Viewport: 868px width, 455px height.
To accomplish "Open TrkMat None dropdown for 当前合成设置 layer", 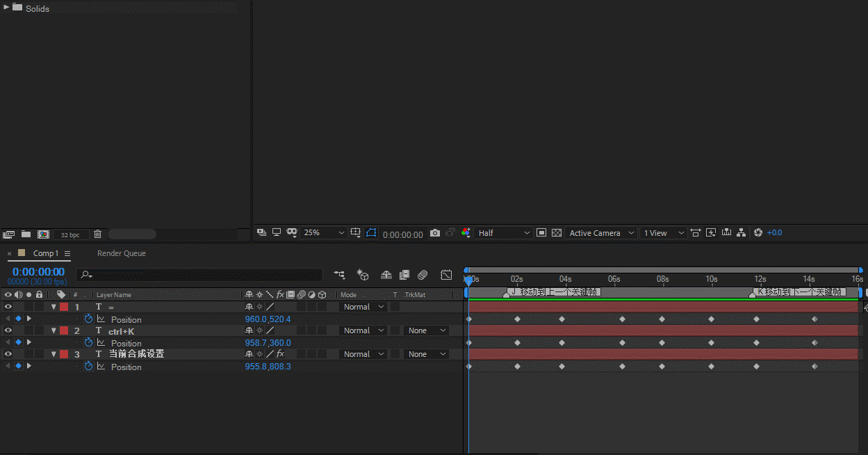I will (427, 354).
